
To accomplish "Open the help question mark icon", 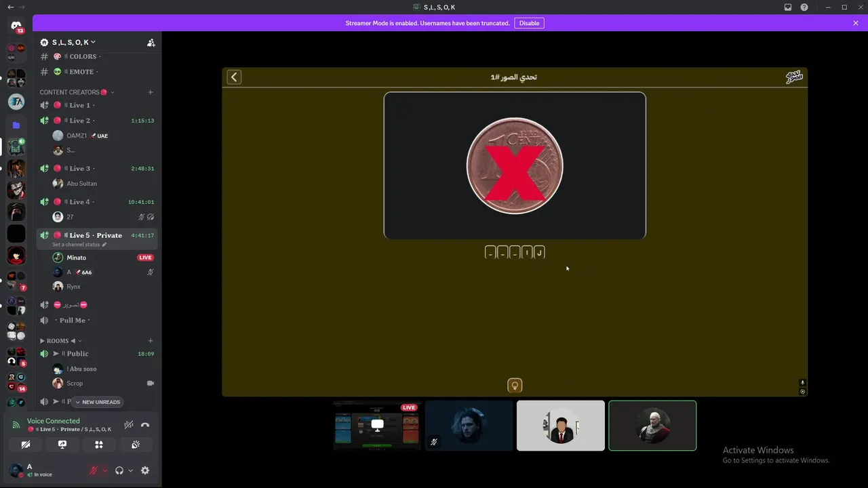I will [804, 7].
